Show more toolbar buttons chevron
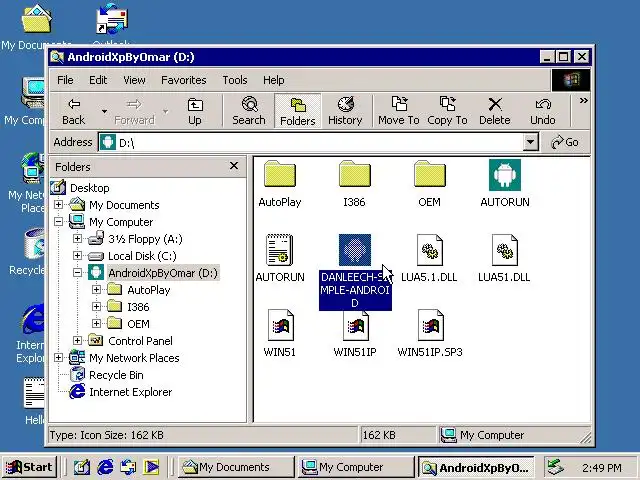640x480 pixels. (x=584, y=100)
